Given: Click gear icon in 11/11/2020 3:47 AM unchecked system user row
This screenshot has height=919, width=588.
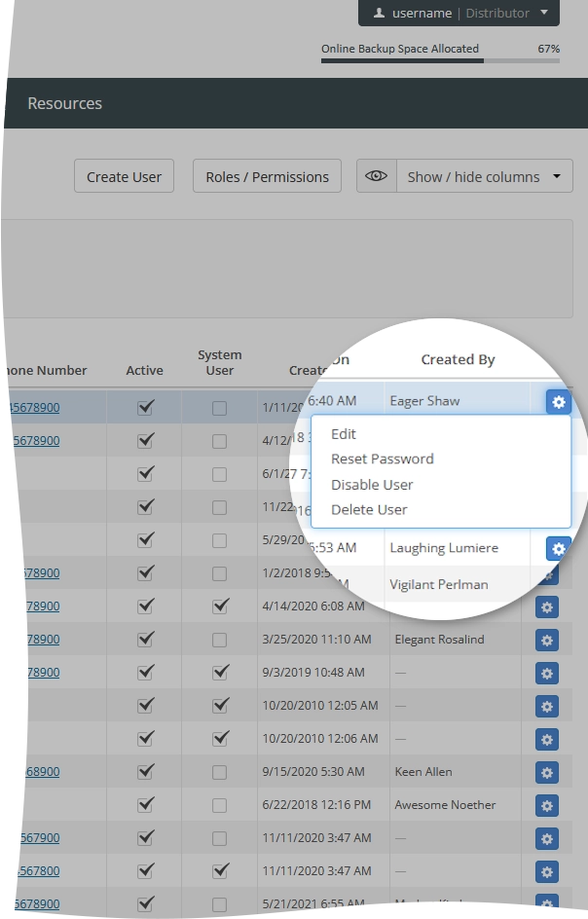Looking at the screenshot, I should 547,839.
